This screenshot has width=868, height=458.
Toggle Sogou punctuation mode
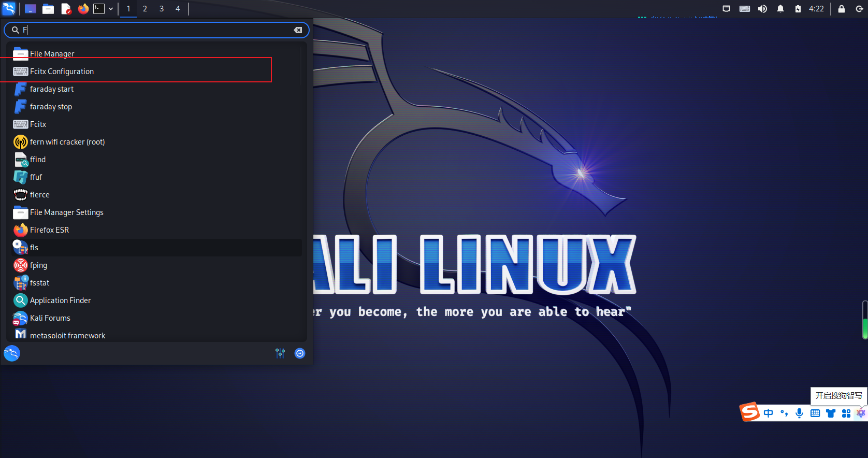pyautogui.click(x=784, y=413)
